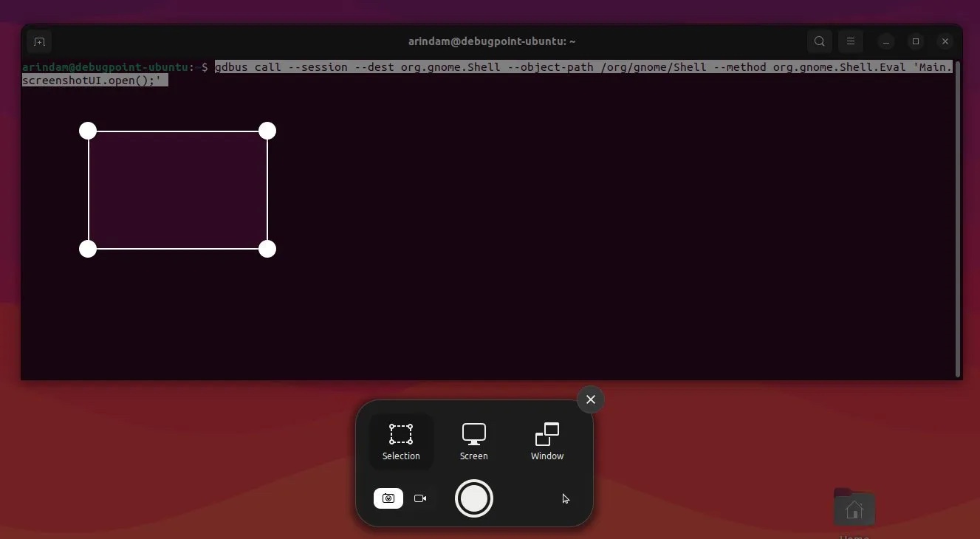Dismiss the screenshot UI with its X button

tap(590, 399)
